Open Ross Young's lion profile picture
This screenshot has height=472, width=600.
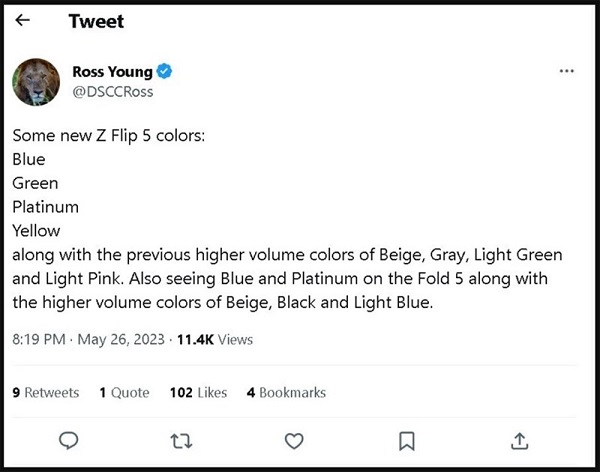coord(36,81)
